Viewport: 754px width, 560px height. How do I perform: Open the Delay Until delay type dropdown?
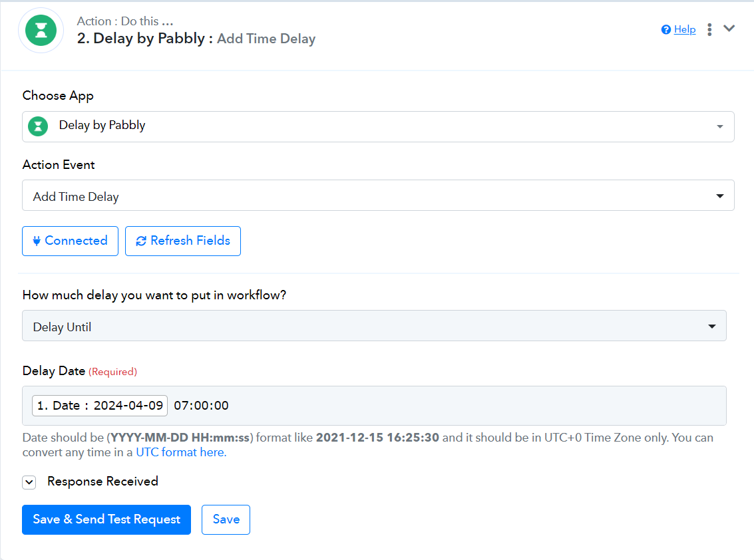click(x=374, y=326)
